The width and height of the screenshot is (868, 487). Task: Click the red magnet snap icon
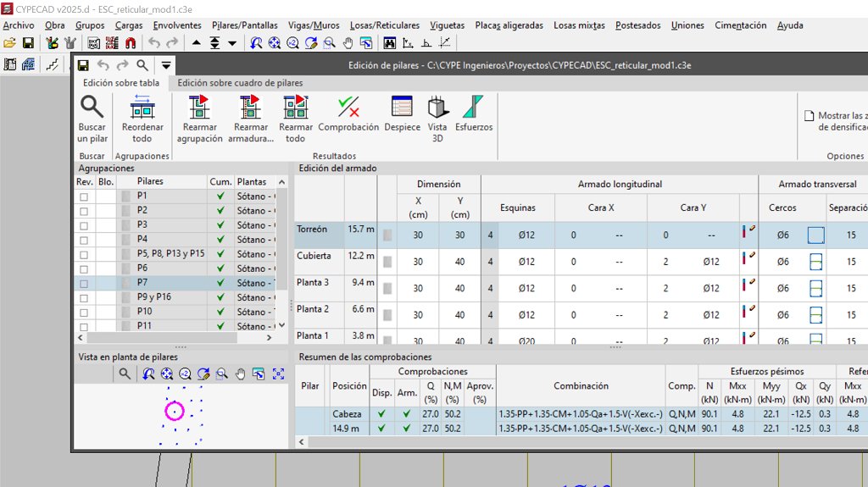click(131, 43)
